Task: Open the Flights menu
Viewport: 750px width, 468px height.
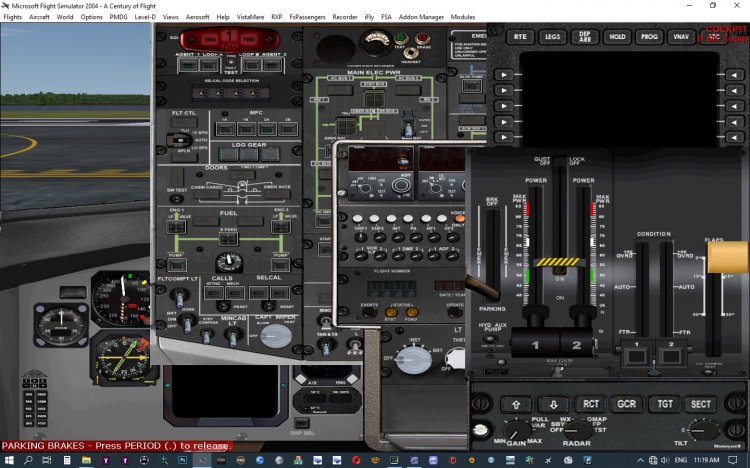Action: (x=12, y=17)
